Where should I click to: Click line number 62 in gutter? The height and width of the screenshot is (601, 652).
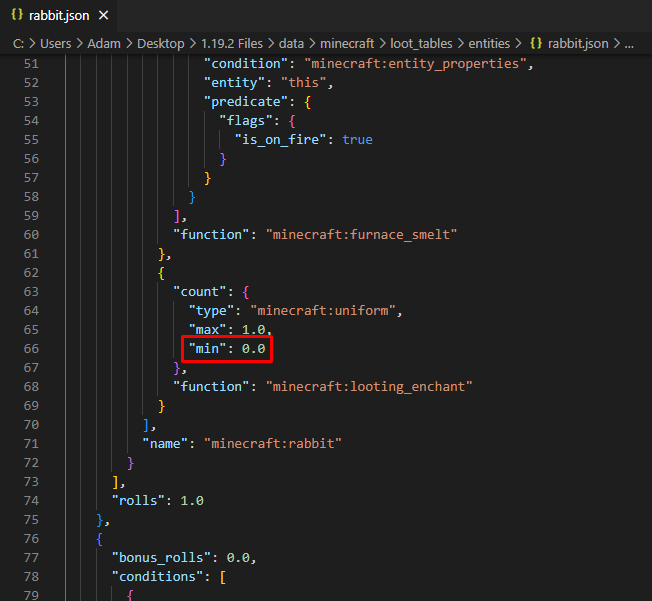pyautogui.click(x=31, y=273)
